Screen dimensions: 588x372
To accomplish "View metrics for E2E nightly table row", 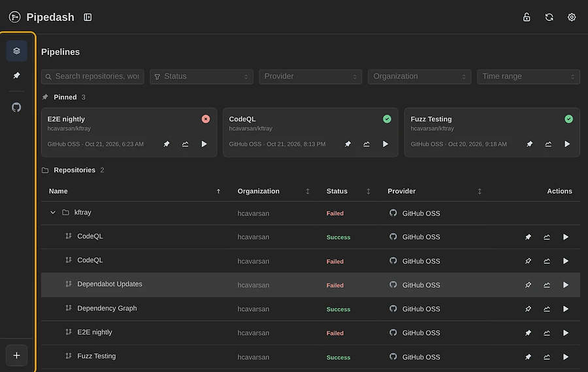I will 547,333.
